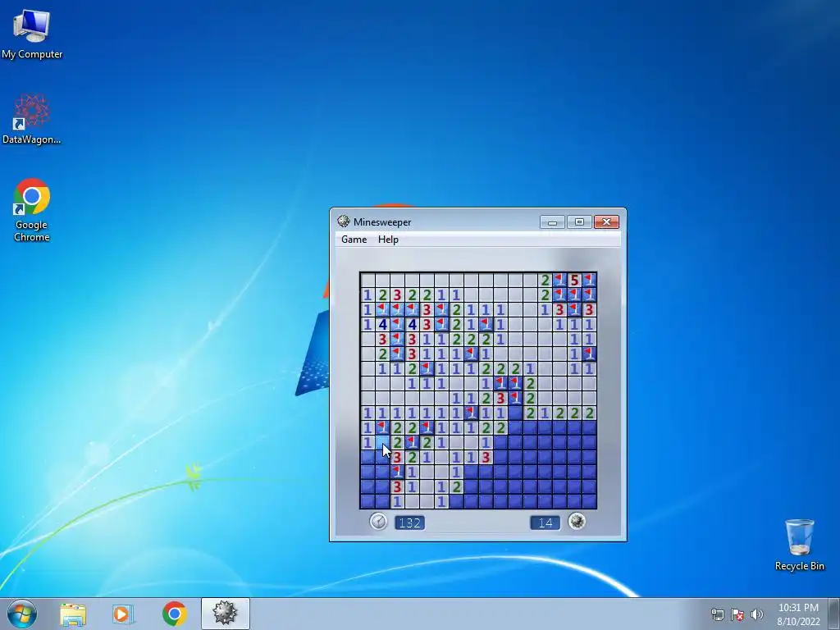Select flag ending the run of seven 1s
Screen dimensions: 840x630
[x=471, y=413]
